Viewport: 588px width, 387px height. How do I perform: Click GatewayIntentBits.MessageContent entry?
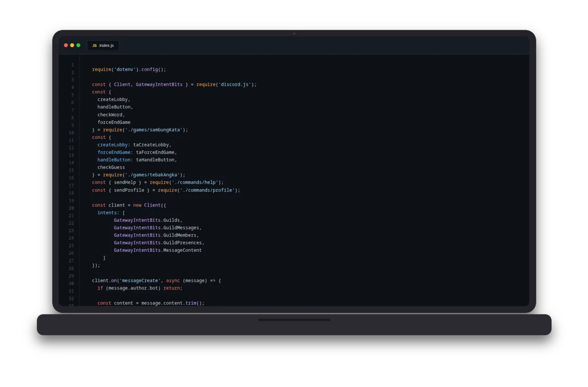tap(158, 250)
